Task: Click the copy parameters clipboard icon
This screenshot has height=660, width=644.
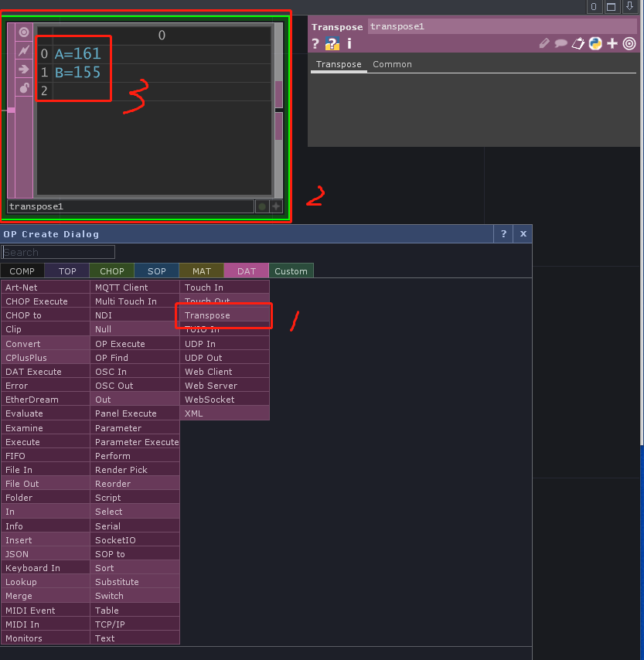Action: click(x=578, y=44)
